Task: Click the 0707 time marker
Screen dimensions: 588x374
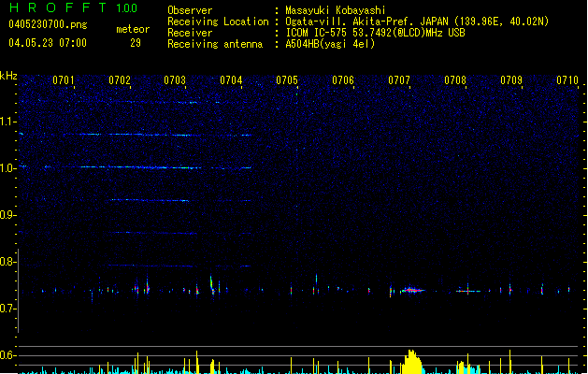Action: pos(399,80)
